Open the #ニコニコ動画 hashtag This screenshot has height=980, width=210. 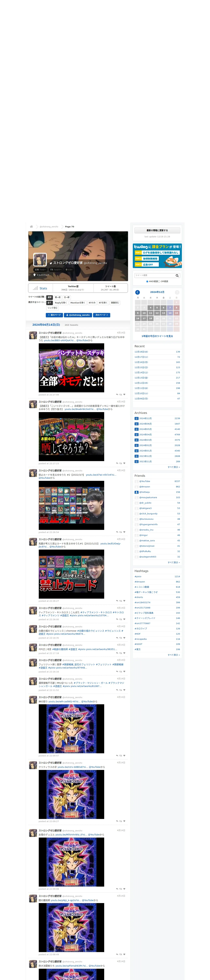point(142,587)
